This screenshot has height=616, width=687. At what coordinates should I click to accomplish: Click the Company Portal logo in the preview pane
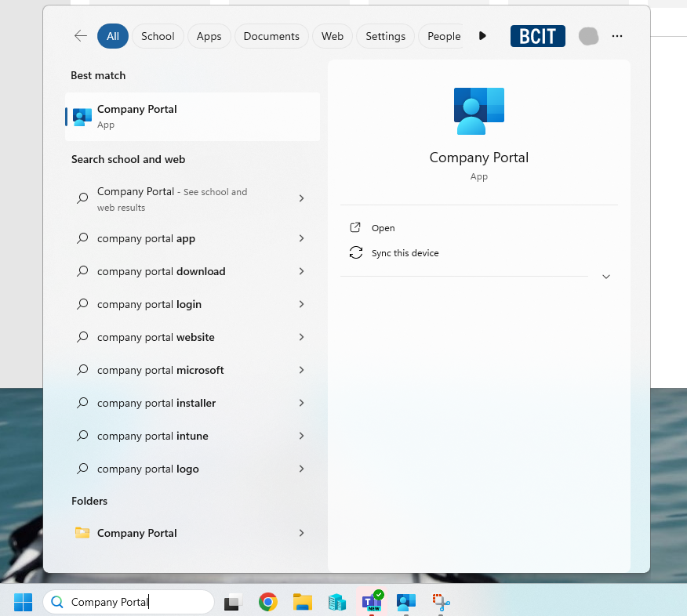click(478, 111)
